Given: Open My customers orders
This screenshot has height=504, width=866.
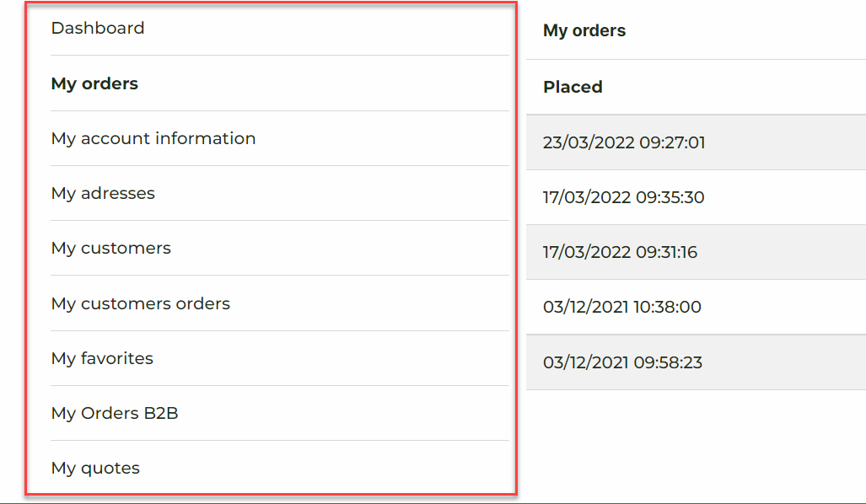Looking at the screenshot, I should pyautogui.click(x=140, y=303).
